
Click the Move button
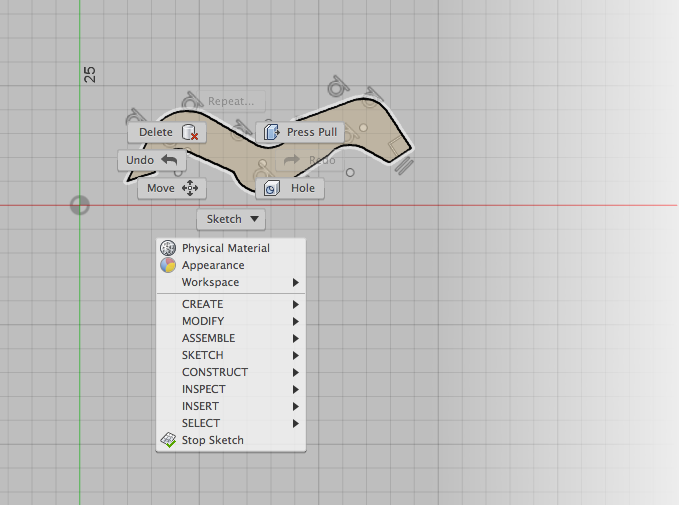coord(172,188)
